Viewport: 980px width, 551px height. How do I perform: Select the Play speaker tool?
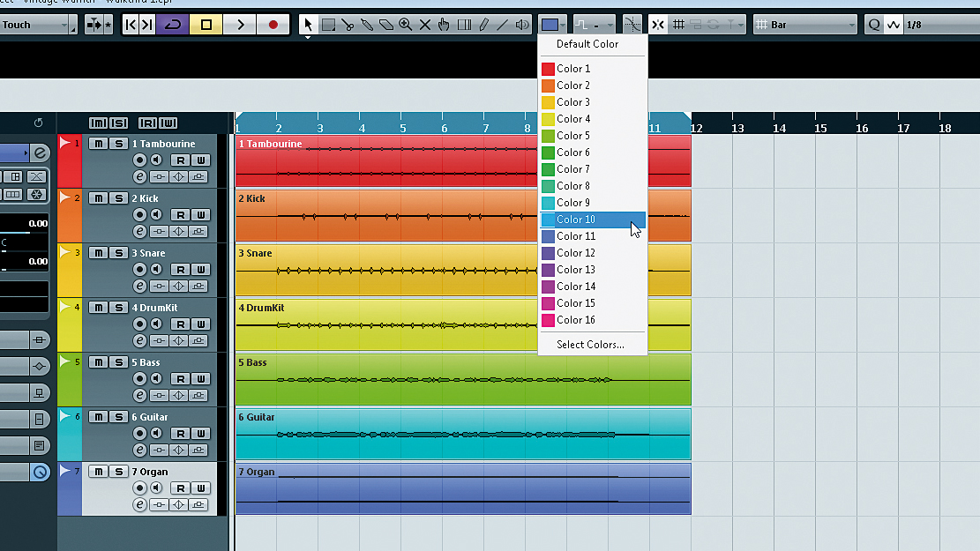click(522, 25)
